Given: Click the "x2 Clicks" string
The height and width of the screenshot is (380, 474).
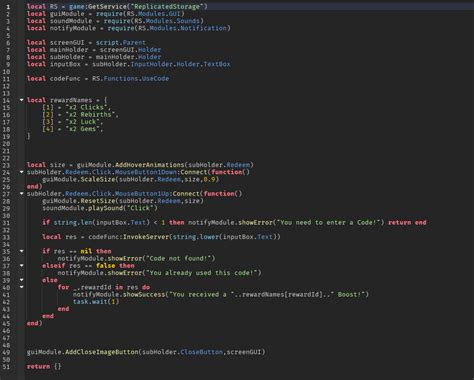Looking at the screenshot, I should [x=86, y=107].
